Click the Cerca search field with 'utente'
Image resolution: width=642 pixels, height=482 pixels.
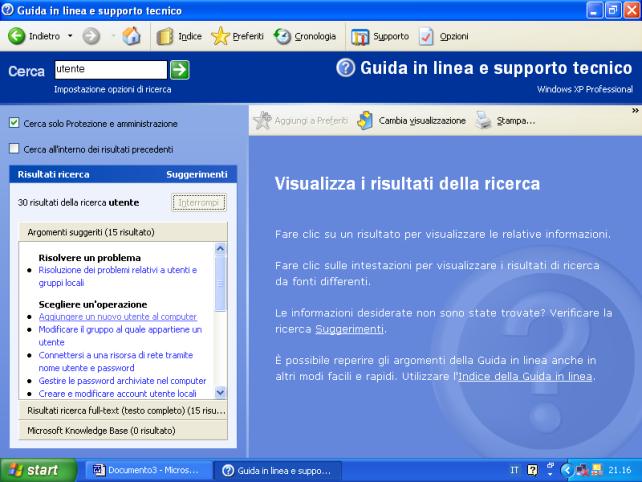tap(111, 69)
